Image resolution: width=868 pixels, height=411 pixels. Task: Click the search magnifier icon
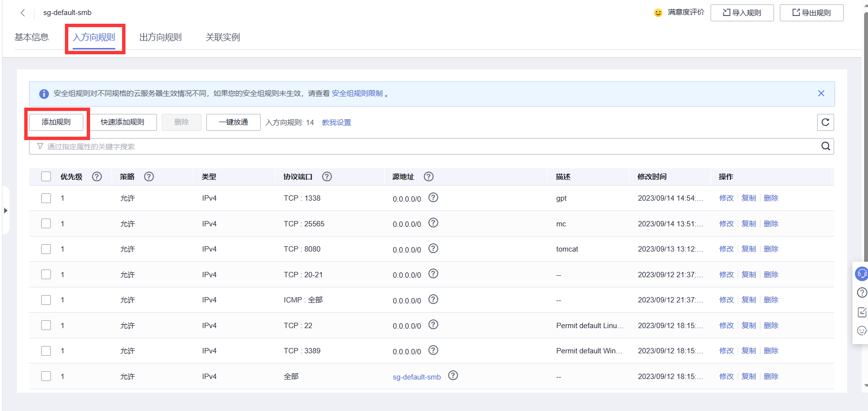pyautogui.click(x=826, y=146)
